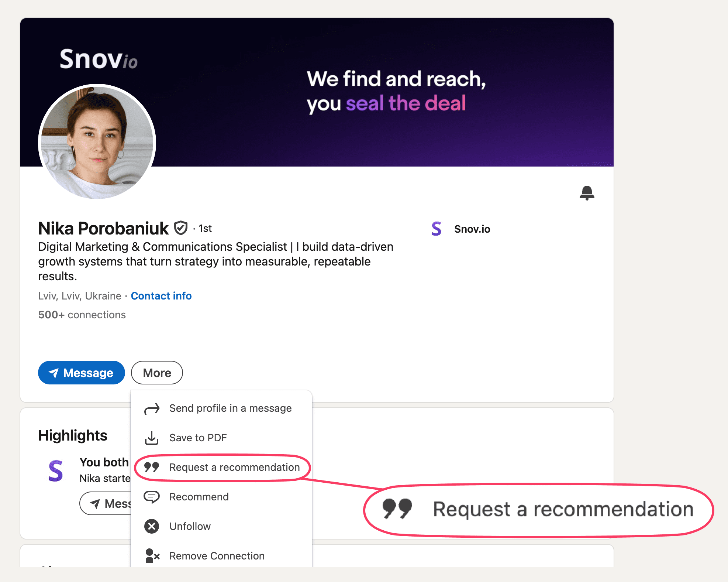The image size is (728, 582).
Task: Open Nika Porobaniuk's profile photo
Action: (x=97, y=142)
